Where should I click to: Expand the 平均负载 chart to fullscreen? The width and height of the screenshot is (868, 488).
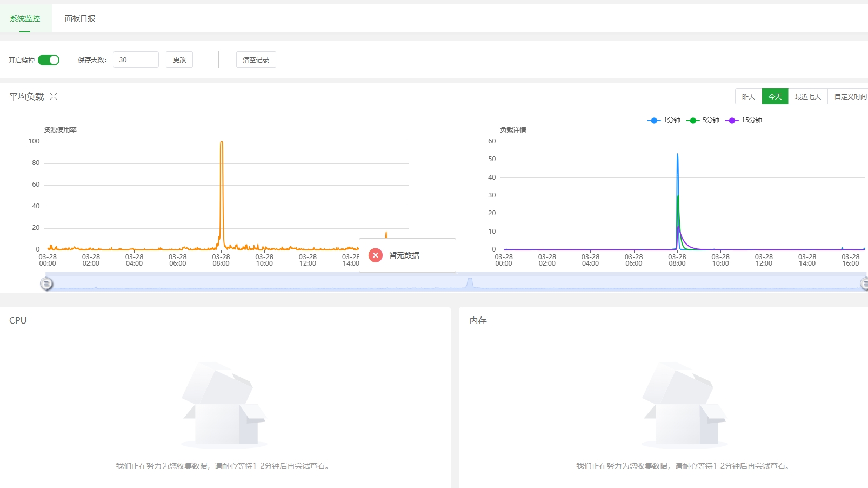coord(54,96)
